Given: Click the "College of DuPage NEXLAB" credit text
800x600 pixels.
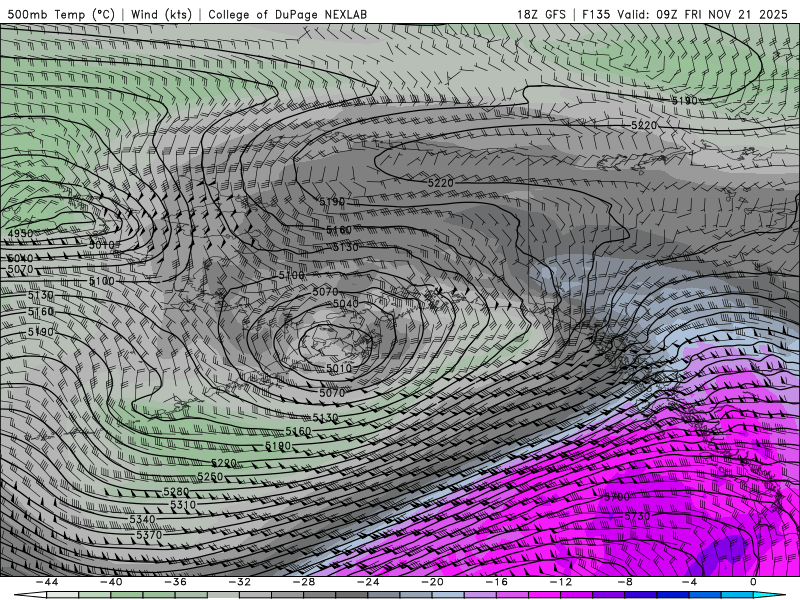Looking at the screenshot, I should point(287,14).
